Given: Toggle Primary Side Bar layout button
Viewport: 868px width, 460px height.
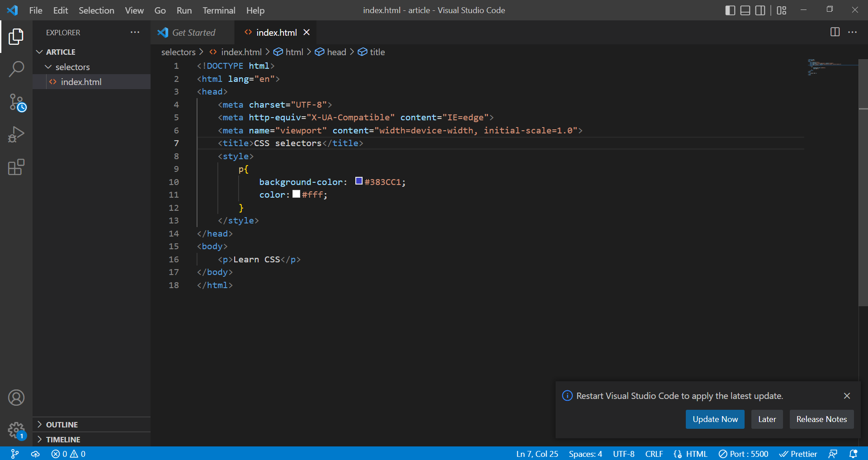Looking at the screenshot, I should pos(730,10).
